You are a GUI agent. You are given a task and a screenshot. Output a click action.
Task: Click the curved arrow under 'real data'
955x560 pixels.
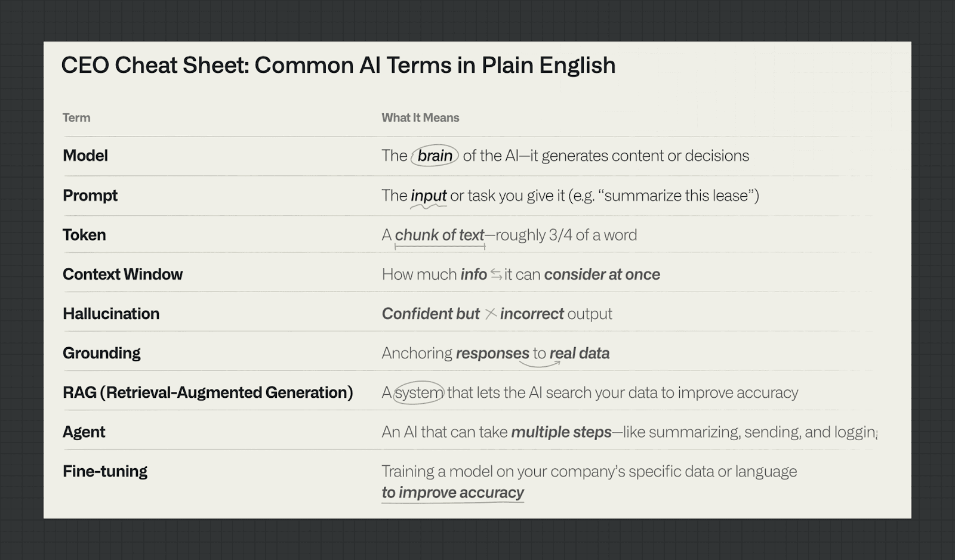tap(540, 363)
